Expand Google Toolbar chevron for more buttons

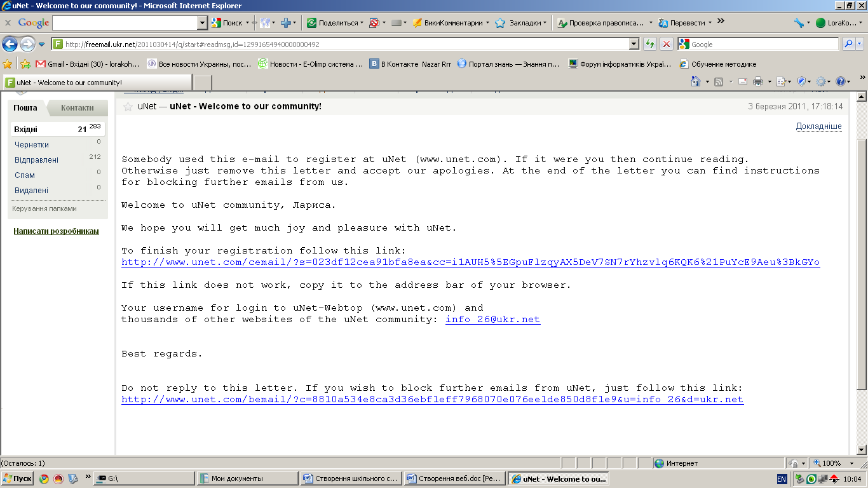pyautogui.click(x=721, y=21)
